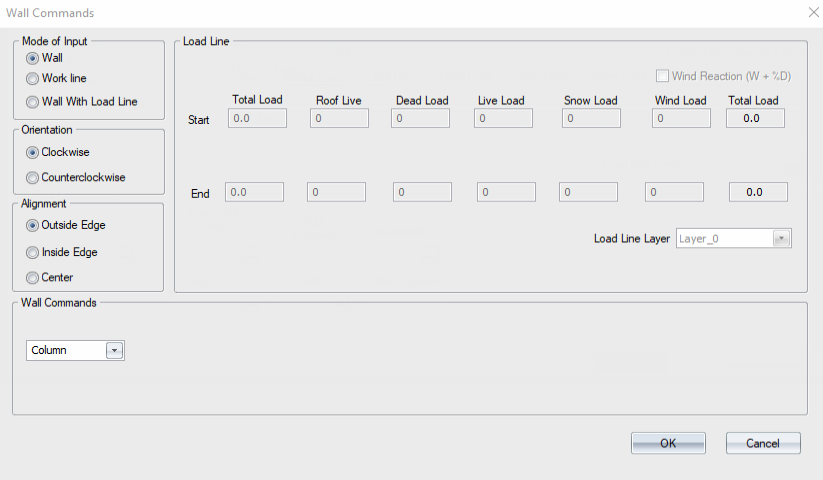Click the Cancel button
This screenshot has width=823, height=480.
pos(763,443)
